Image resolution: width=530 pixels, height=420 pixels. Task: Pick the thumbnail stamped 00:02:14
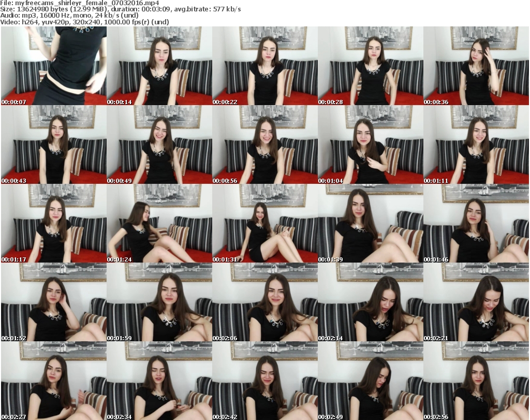[x=371, y=302]
